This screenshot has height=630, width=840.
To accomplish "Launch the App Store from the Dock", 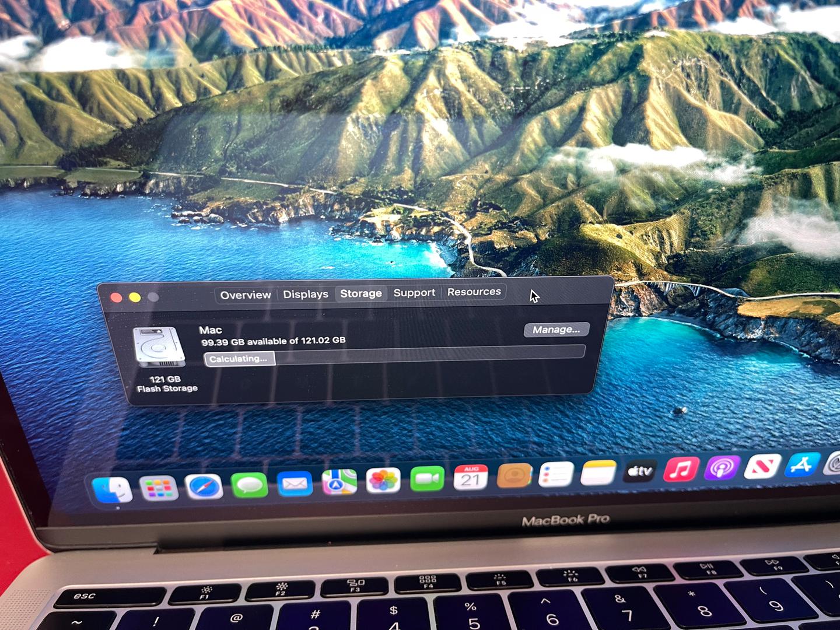I will click(802, 464).
